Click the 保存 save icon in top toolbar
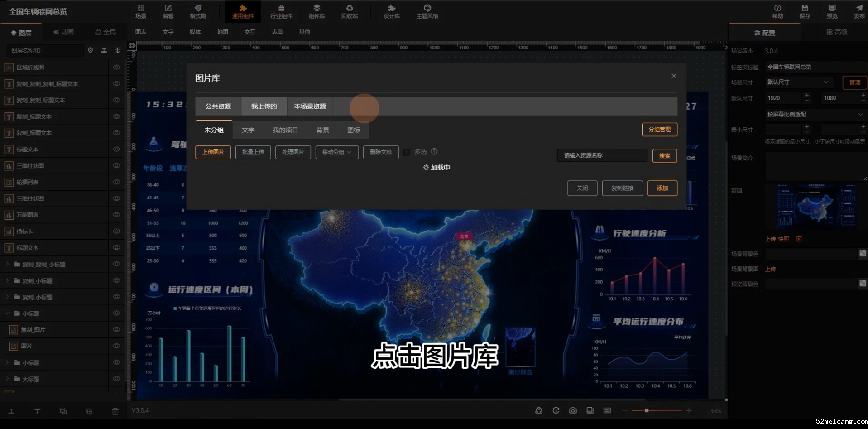 [x=805, y=11]
